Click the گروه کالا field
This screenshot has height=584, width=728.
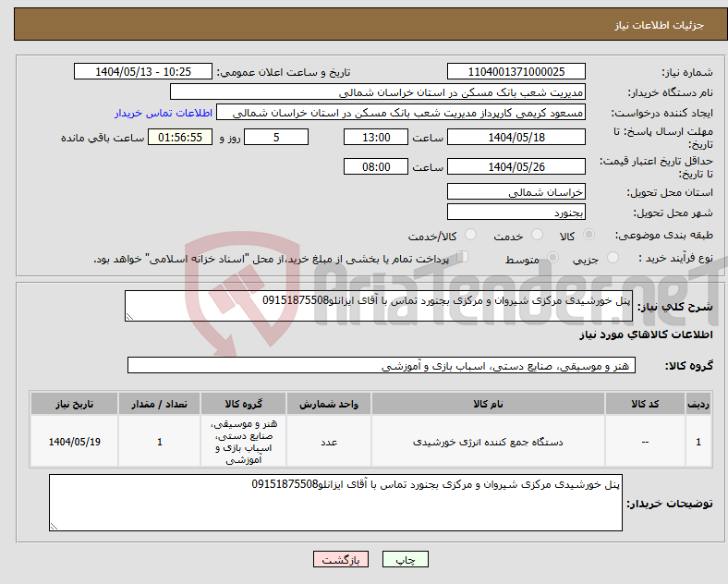pos(382,365)
